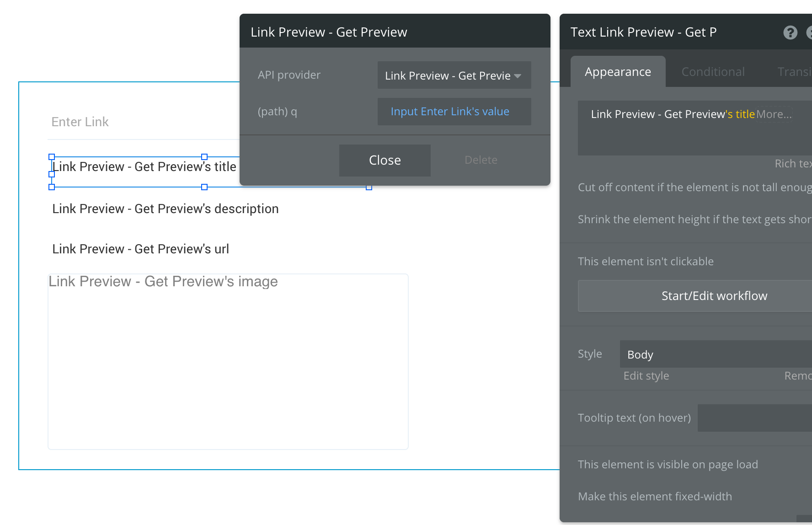The image size is (812, 525).
Task: Open the Conditional tab
Action: pos(713,72)
